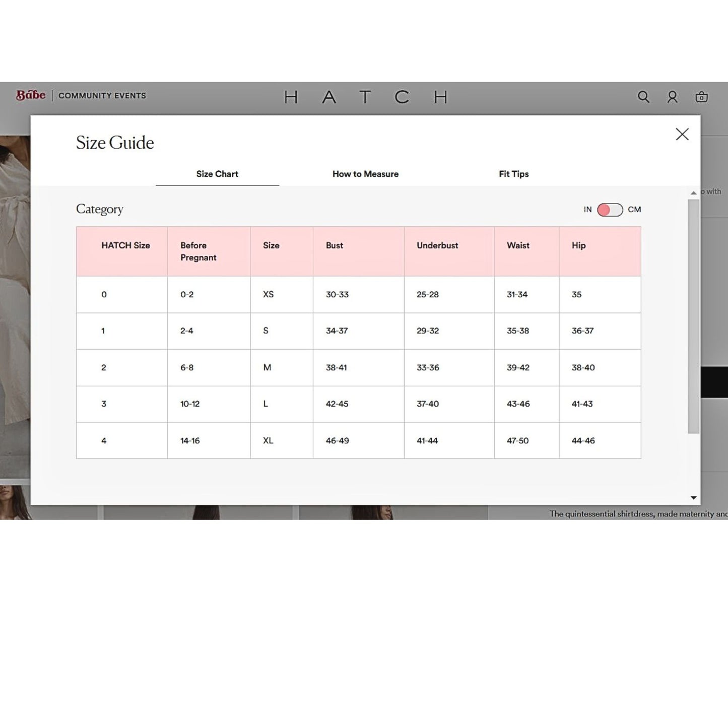Screen dimensions: 728x728
Task: Click the Size Guide heading
Action: (x=115, y=143)
